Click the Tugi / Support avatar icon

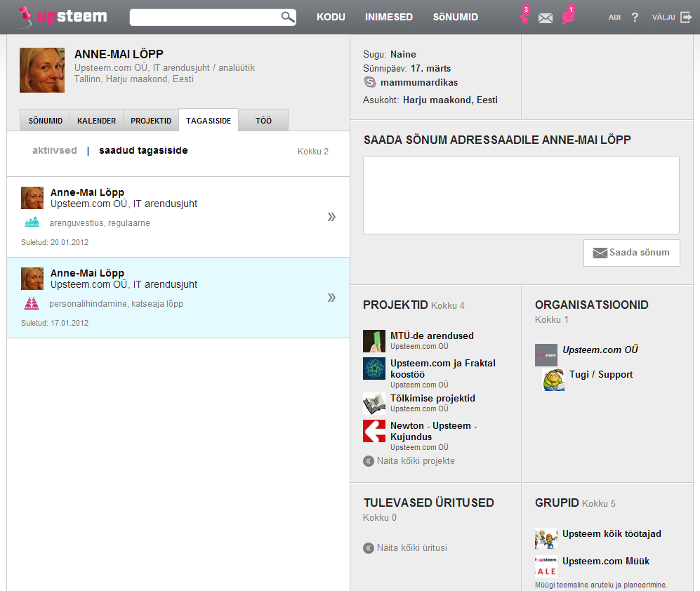[553, 380]
